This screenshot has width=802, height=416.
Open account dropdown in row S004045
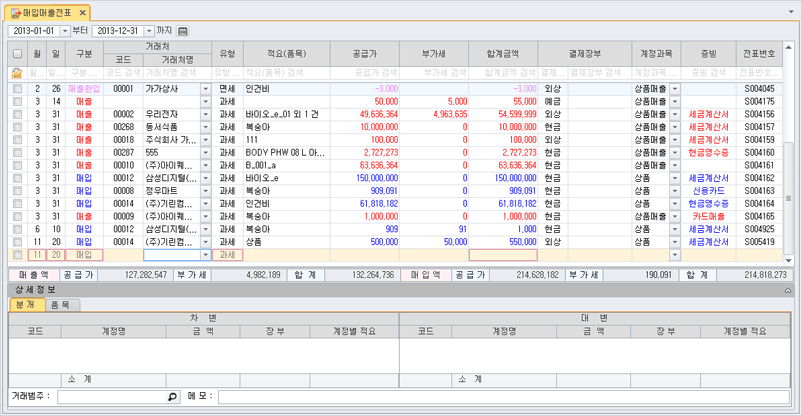point(675,89)
